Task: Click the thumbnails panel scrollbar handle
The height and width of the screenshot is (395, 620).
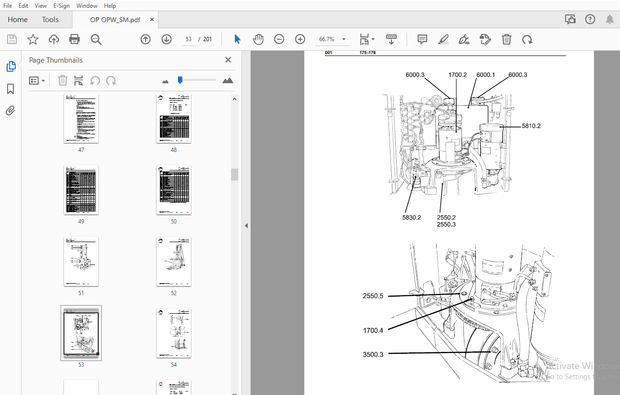Action: tap(234, 174)
